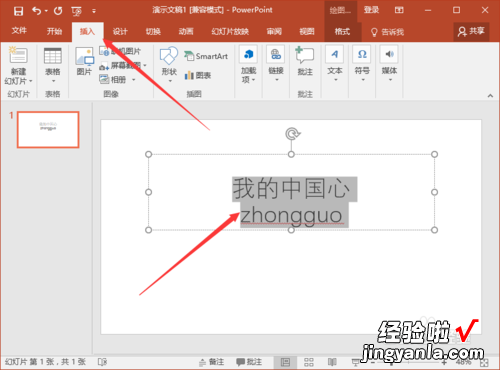Select slide 1 thumbnail
The width and height of the screenshot is (500, 370).
(x=48, y=130)
